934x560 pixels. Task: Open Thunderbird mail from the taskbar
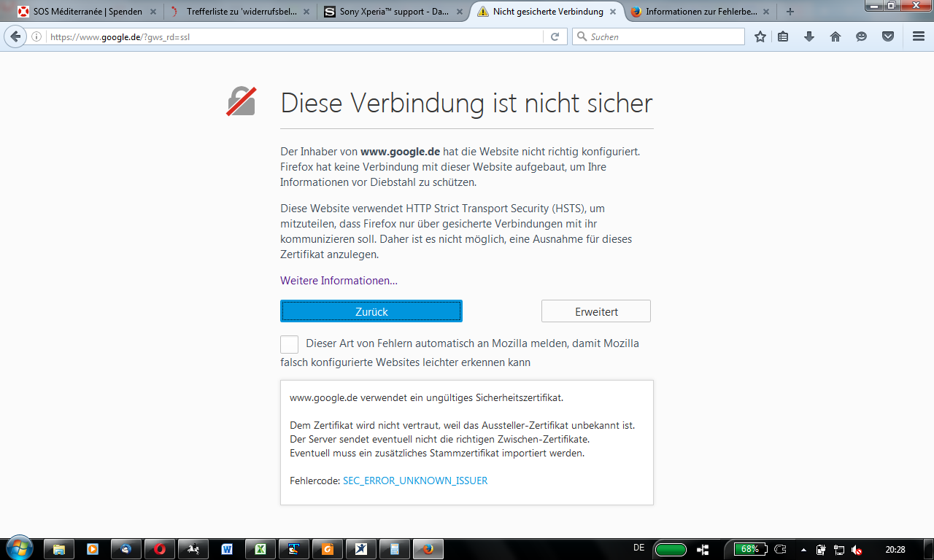(126, 549)
